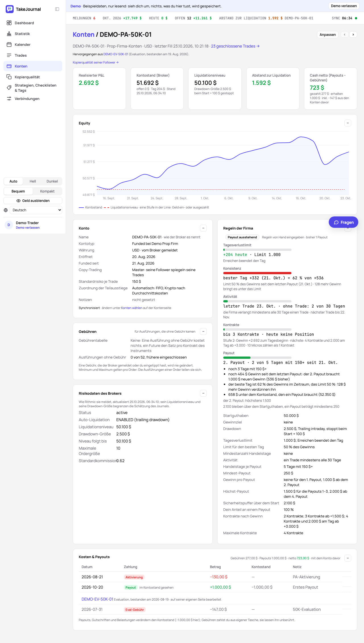Open the Deutsch language dropdown
364x643 pixels.
coord(36,210)
